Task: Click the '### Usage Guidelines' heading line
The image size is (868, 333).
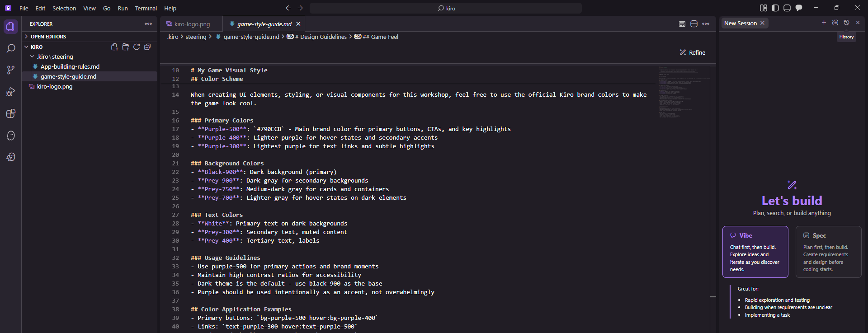Action: 226,258
